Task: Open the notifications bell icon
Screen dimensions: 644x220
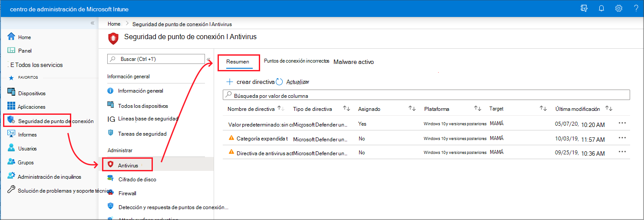Action: tap(601, 9)
